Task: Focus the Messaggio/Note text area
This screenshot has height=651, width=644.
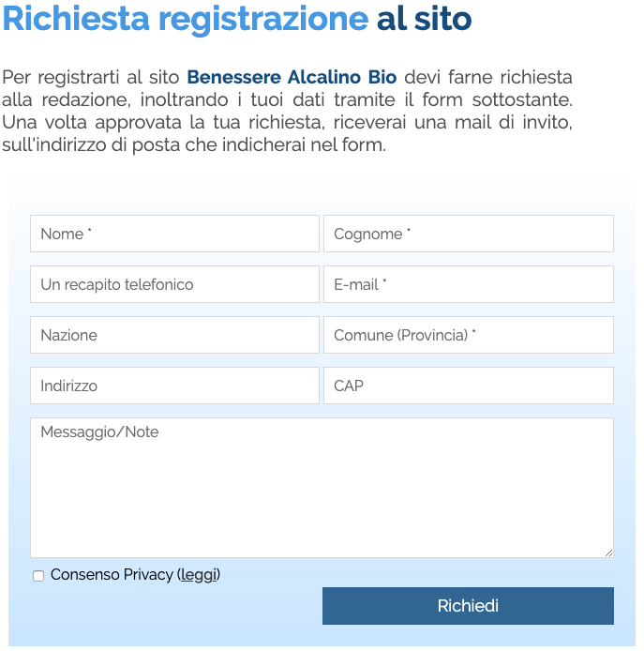Action: pos(322,488)
